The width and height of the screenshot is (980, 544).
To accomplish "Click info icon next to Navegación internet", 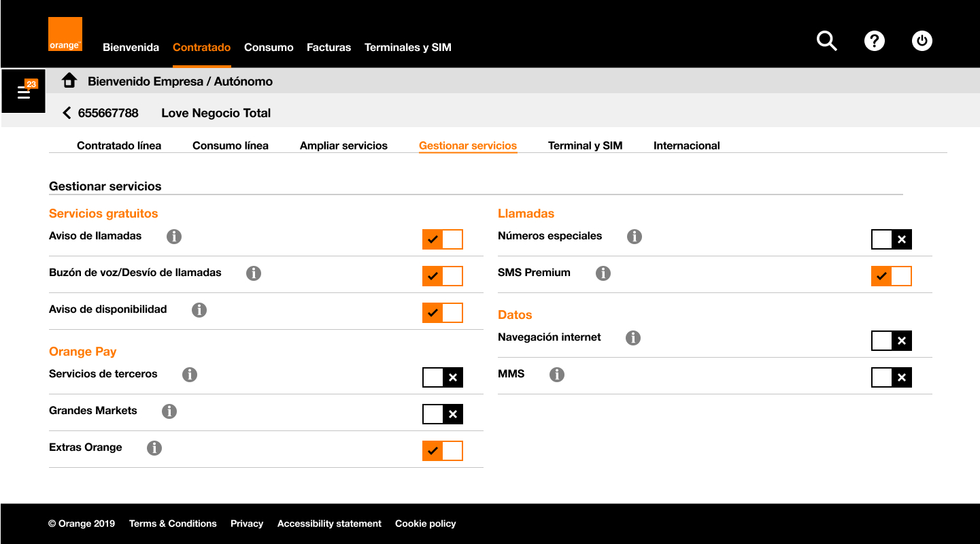I will tap(633, 338).
